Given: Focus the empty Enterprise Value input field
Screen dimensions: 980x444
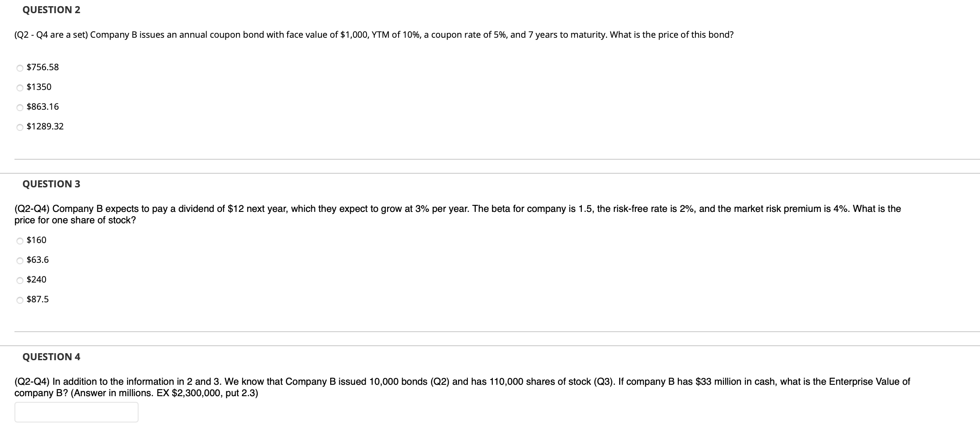Looking at the screenshot, I should click(x=76, y=412).
